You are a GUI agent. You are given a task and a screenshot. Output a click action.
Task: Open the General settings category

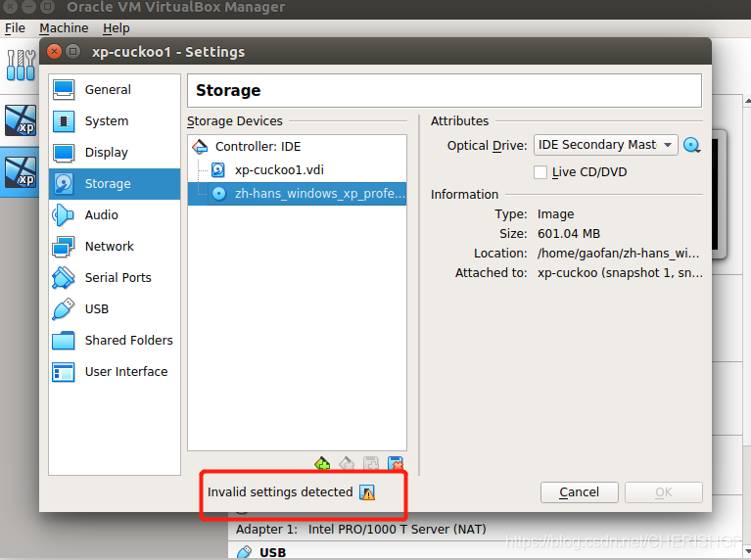point(115,90)
